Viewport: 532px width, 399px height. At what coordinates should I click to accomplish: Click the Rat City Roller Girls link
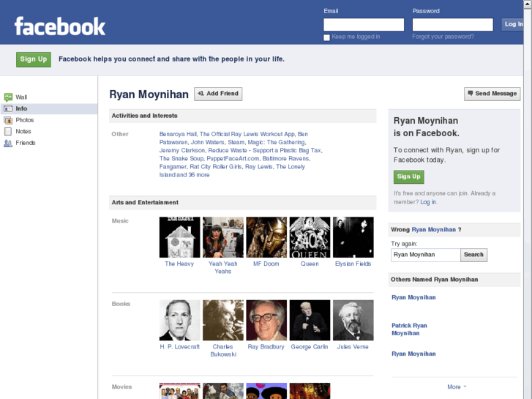[215, 167]
